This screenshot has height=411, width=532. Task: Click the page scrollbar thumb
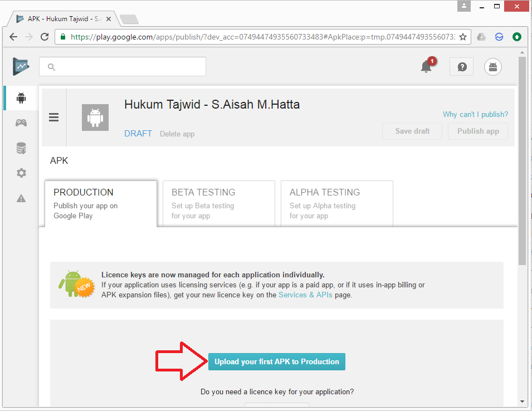pos(522,161)
